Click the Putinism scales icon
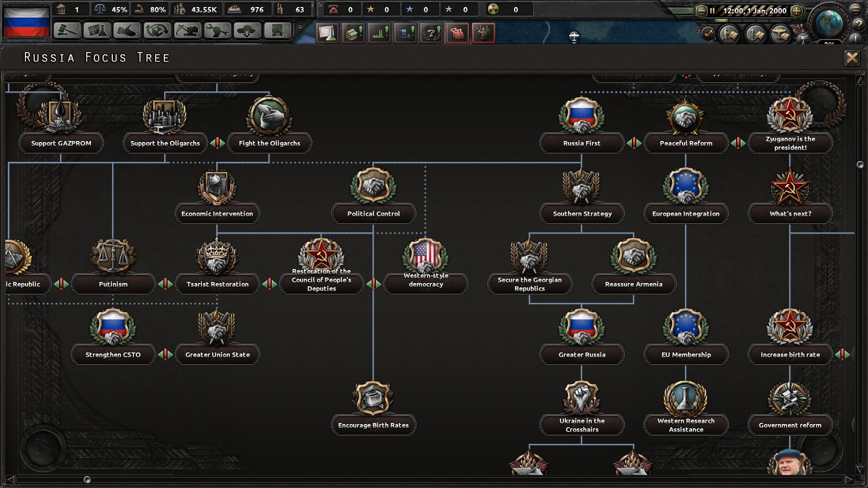Screen dimensions: 868x488 (113, 257)
